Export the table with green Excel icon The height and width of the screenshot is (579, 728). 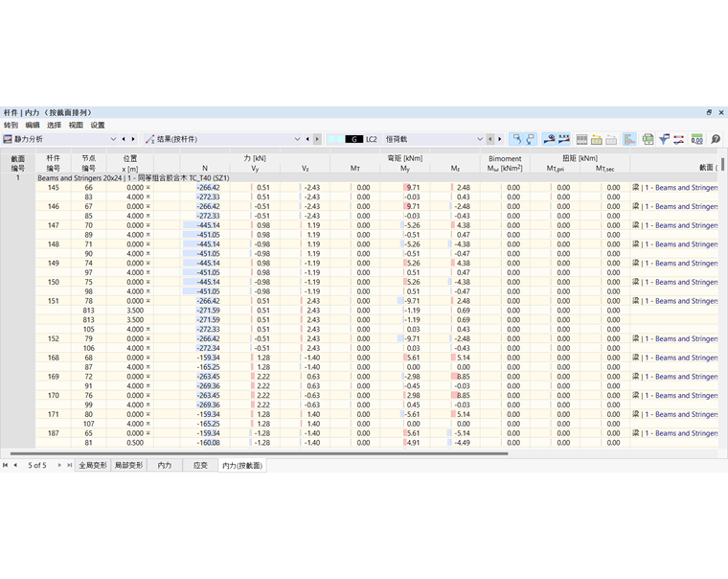(x=648, y=139)
